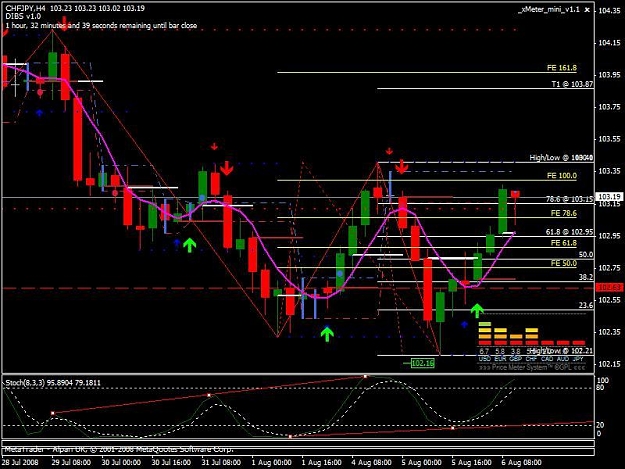
Task: Click the JPY currency label in price meter
Action: (578, 359)
